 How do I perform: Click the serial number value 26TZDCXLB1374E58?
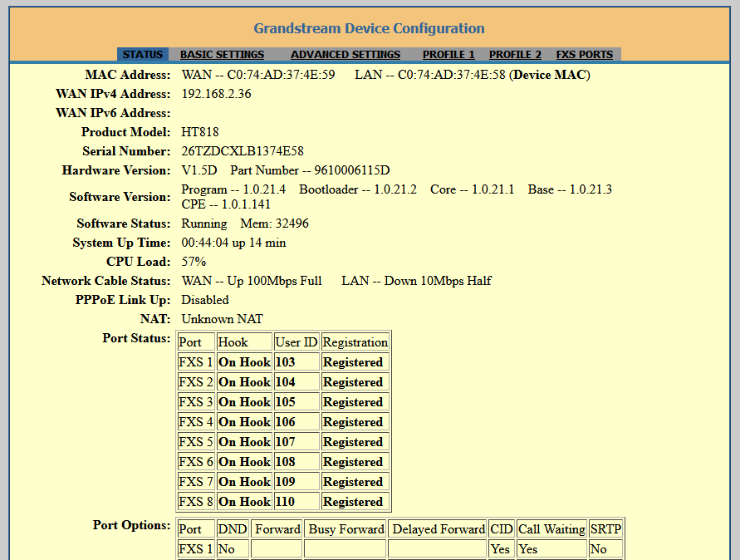pos(243,151)
